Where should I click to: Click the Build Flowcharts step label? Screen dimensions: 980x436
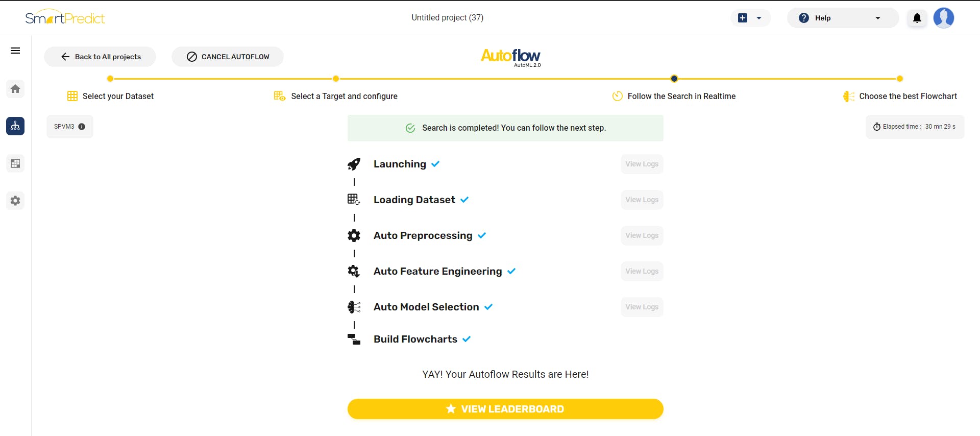415,339
